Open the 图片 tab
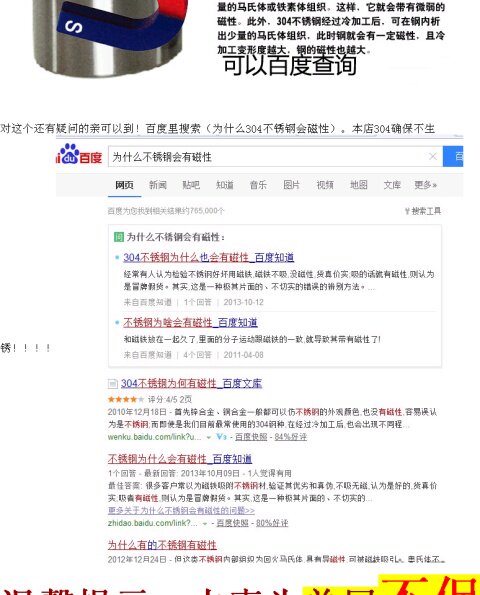480x595 pixels. 291,185
